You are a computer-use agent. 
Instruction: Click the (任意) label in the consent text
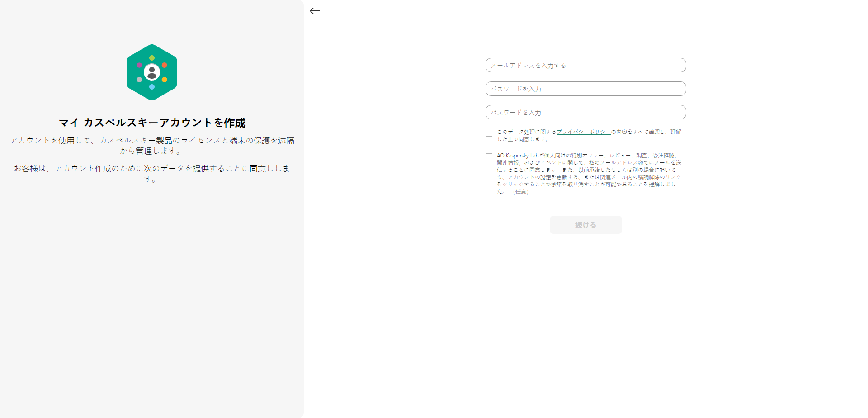pos(520,191)
